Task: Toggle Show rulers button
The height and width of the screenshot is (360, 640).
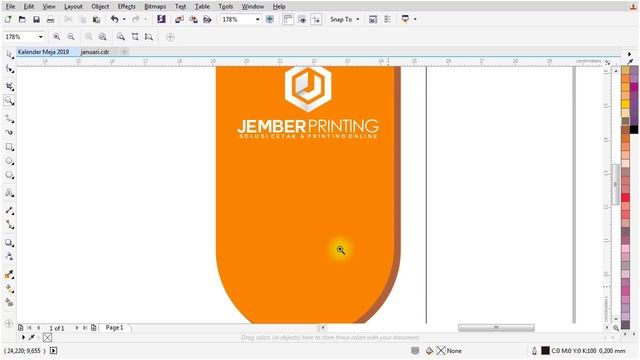Action: [x=288, y=19]
